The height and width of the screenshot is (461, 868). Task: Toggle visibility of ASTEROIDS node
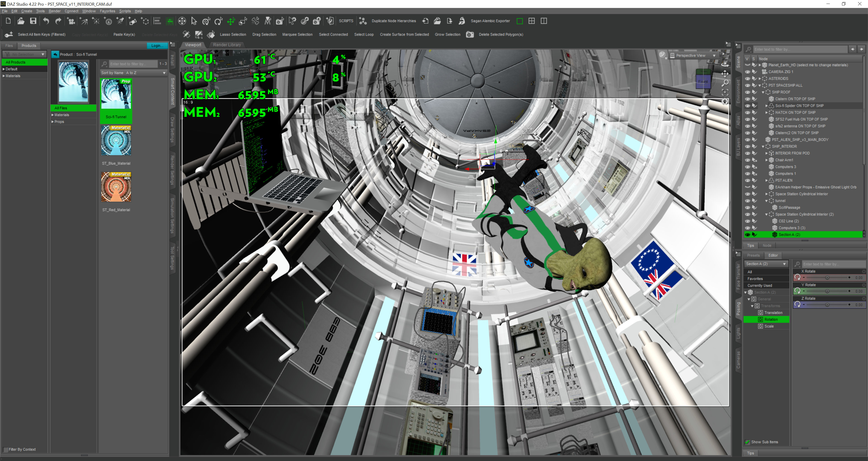tap(747, 78)
